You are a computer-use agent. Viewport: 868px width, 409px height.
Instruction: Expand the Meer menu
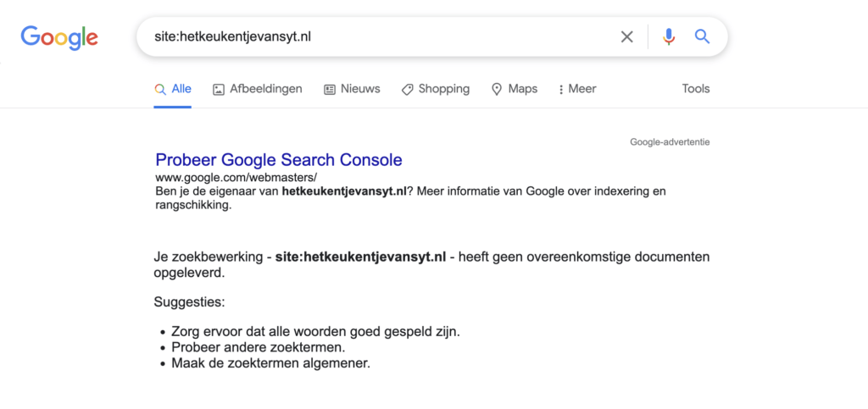pyautogui.click(x=577, y=89)
